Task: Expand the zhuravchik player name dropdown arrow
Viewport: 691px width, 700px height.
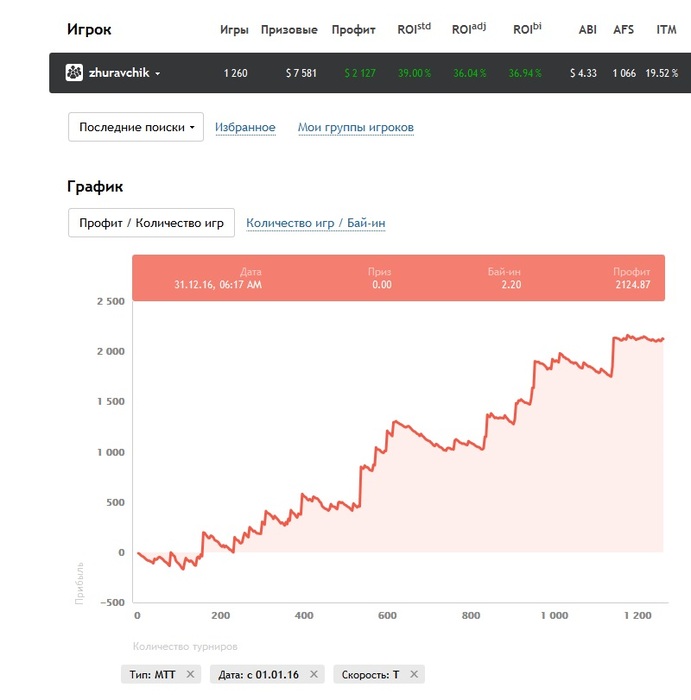Action: click(157, 74)
